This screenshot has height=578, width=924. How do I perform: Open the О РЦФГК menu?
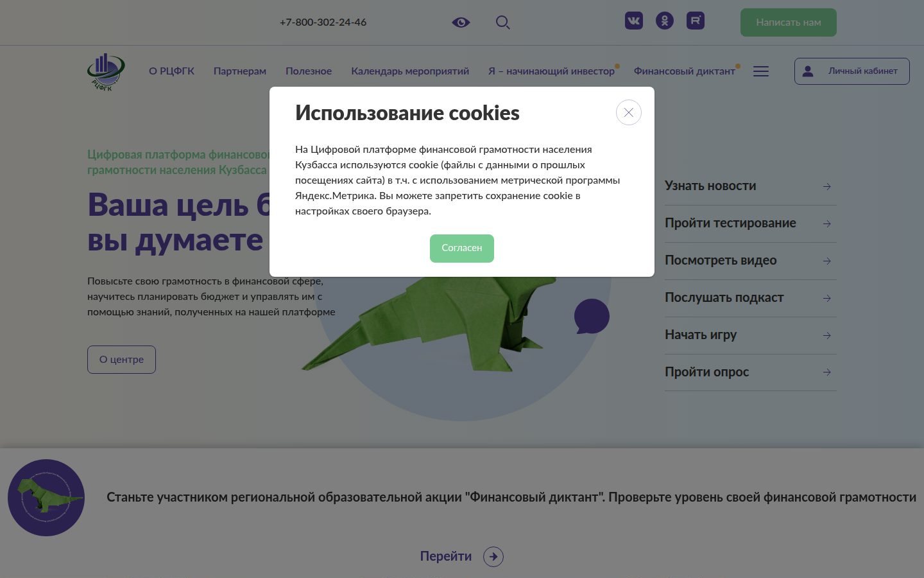pyautogui.click(x=171, y=71)
